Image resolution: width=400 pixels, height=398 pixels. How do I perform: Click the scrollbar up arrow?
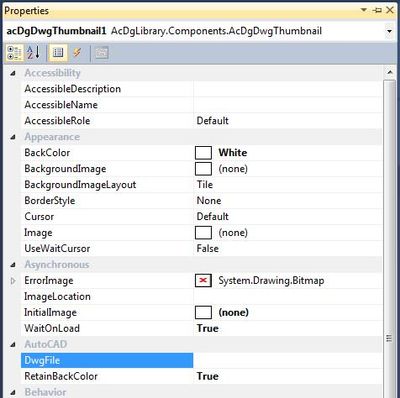coord(389,72)
